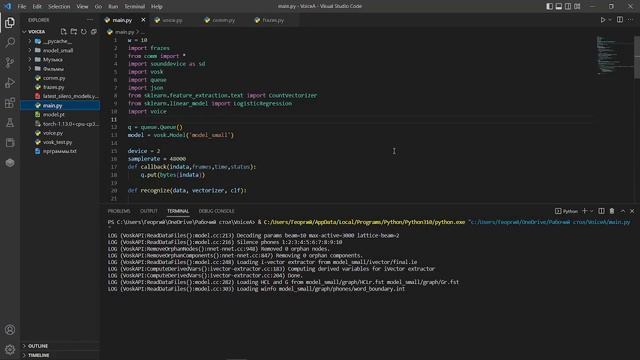Open the File menu

coord(22,7)
